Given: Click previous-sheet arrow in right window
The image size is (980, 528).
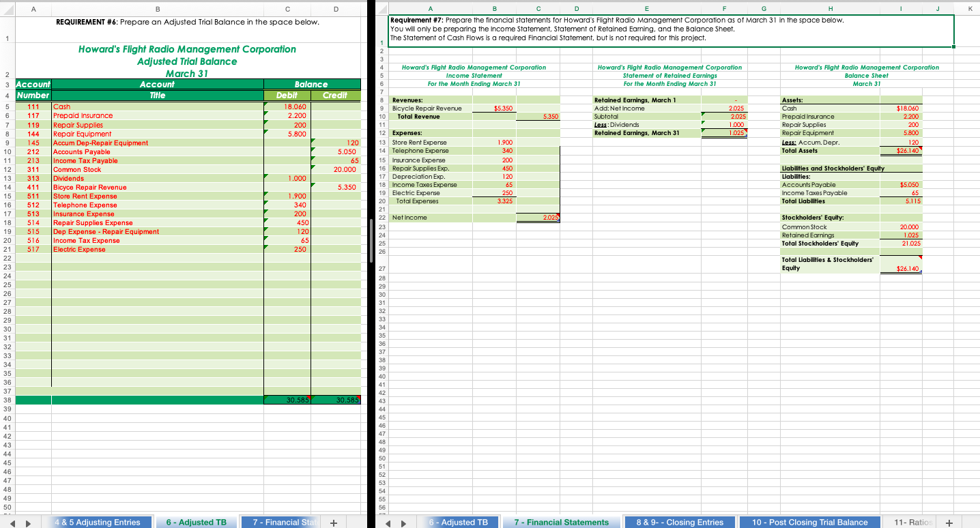Looking at the screenshot, I should pos(389,523).
